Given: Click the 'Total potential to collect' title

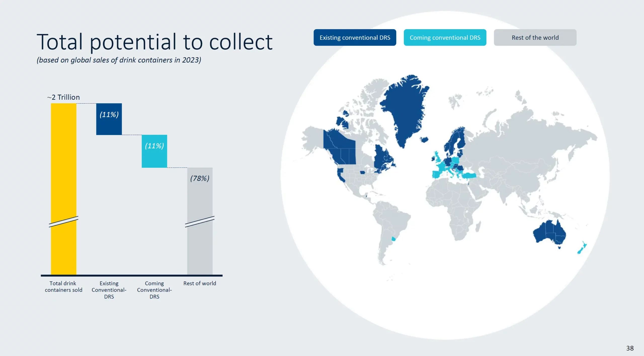Looking at the screenshot, I should click(155, 42).
